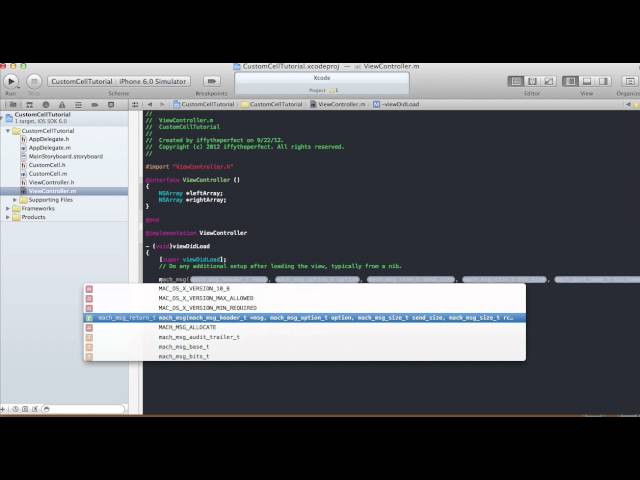Click NSArray *leftArray declaration line
This screenshot has width=640, height=480.
191,193
